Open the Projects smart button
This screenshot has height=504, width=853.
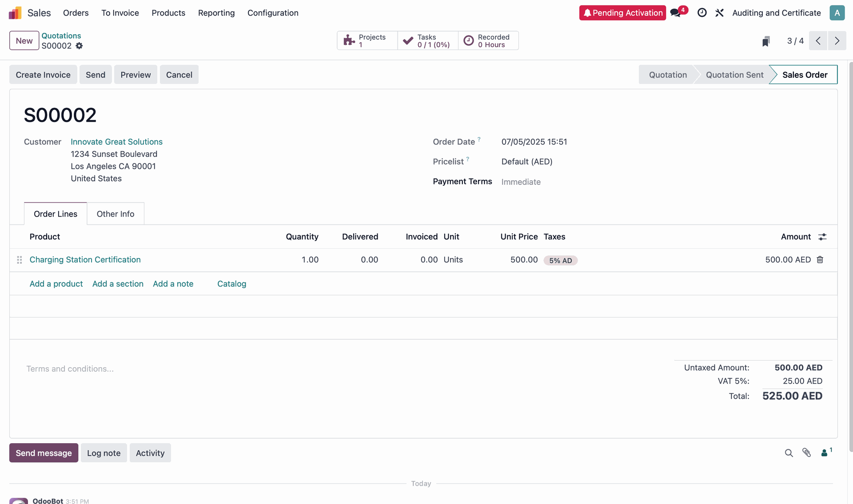[367, 41]
